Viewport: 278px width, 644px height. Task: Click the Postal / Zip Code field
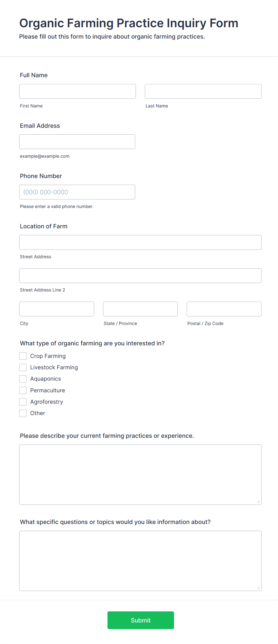224,309
